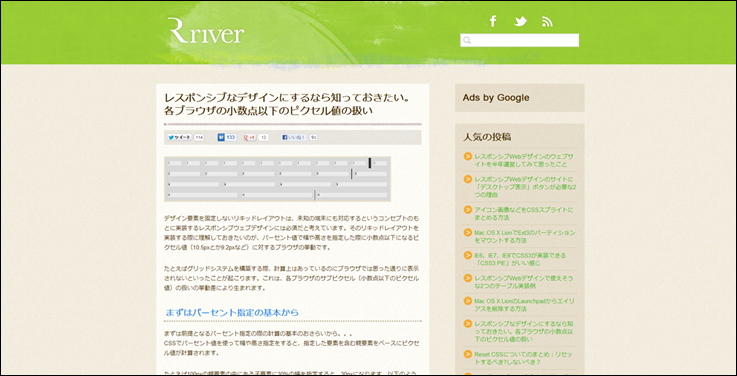
Task: Click arrow bullet beside Launchpad link
Action: pos(468,301)
